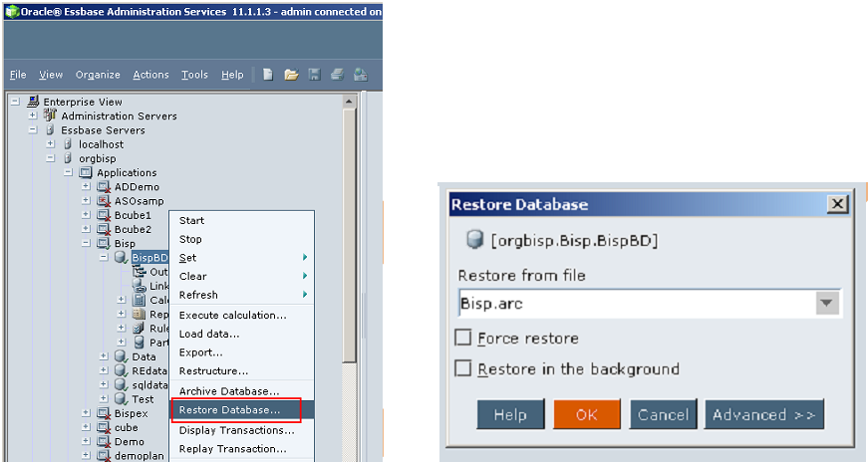Click the tree scrollbar up arrow

(349, 102)
